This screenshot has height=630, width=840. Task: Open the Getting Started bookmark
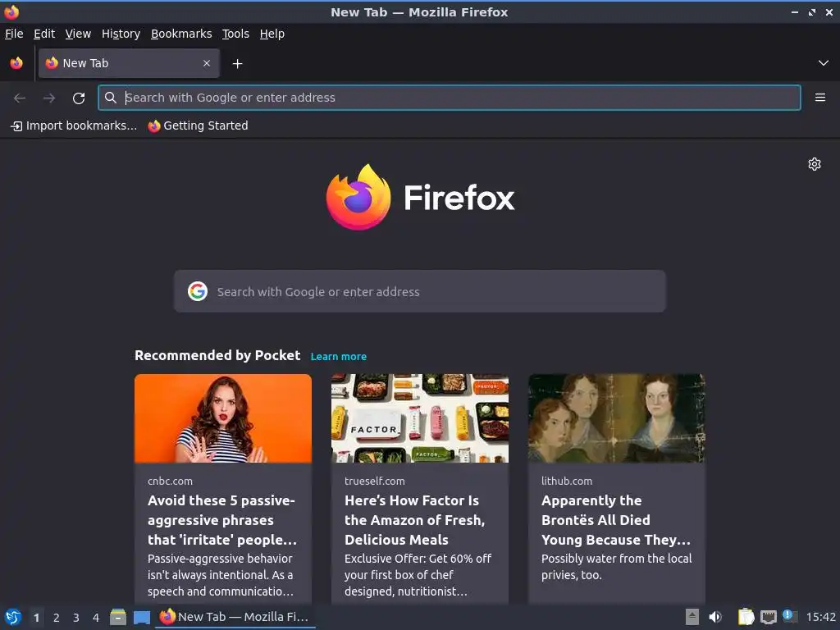point(199,126)
